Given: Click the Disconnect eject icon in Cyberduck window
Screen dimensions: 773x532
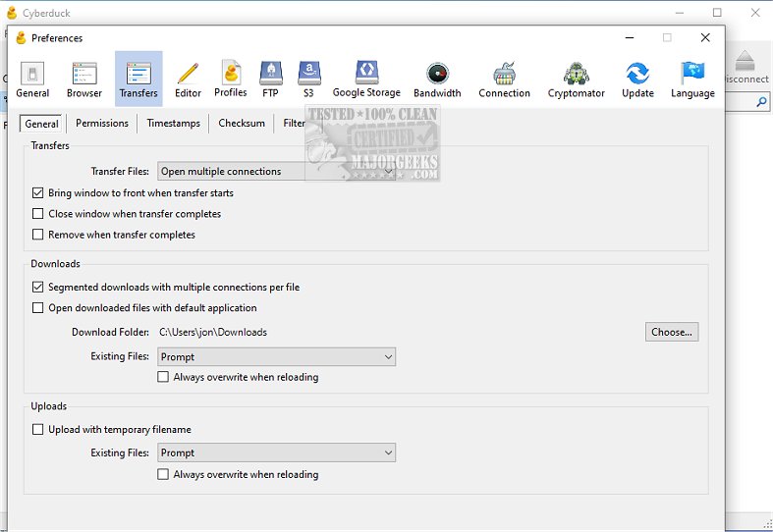Looking at the screenshot, I should coord(745,61).
